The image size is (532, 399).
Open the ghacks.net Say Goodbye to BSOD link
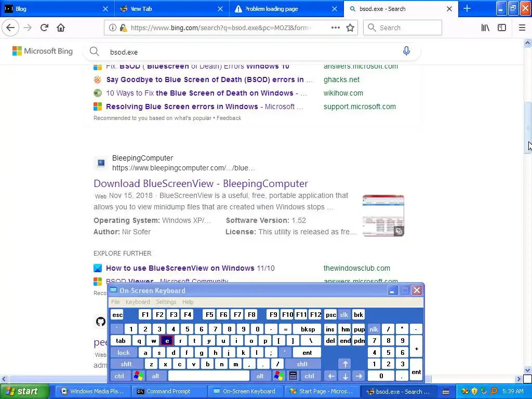[209, 79]
